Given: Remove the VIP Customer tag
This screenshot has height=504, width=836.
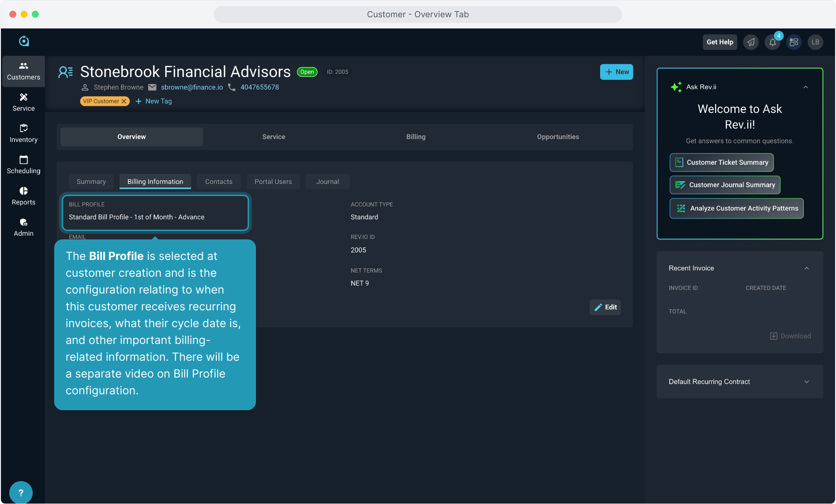Looking at the screenshot, I should (x=124, y=101).
